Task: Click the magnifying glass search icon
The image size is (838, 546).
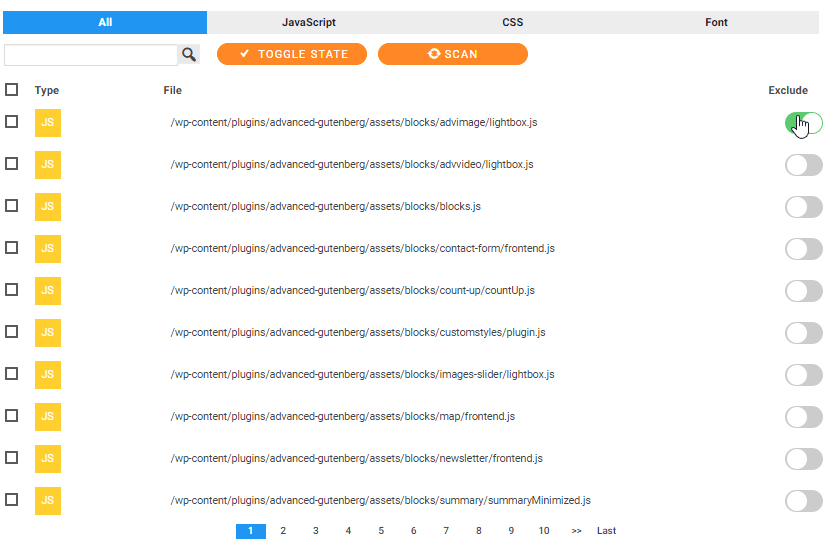Action: point(188,55)
